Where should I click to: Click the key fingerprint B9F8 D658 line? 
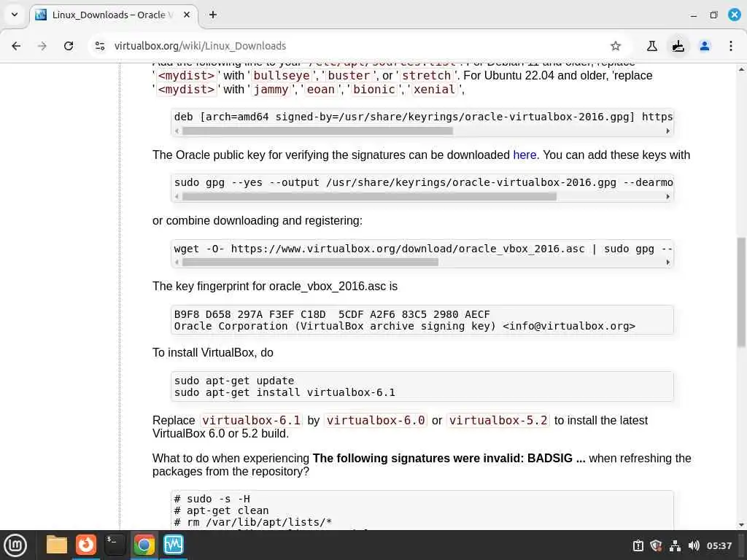click(x=332, y=314)
